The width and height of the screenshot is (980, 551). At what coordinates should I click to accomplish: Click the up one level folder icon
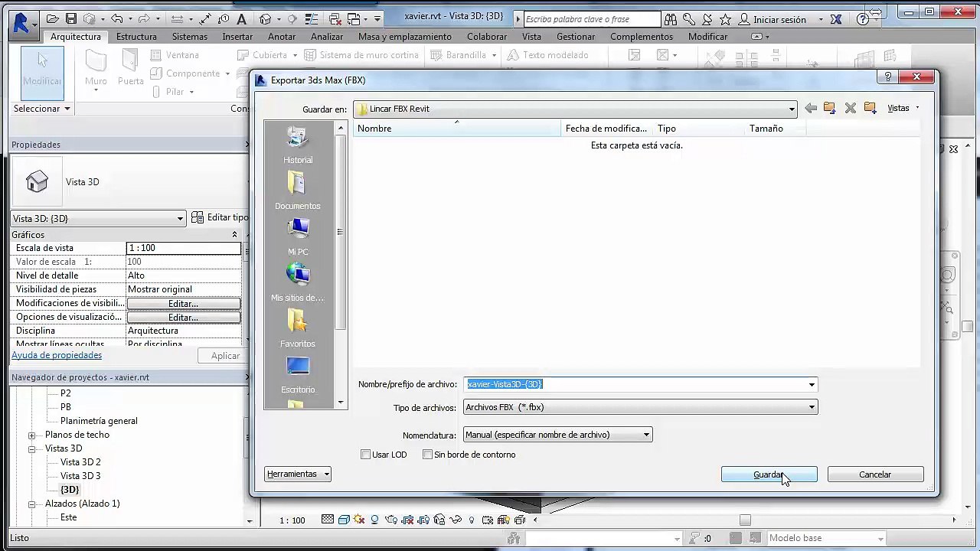pos(829,109)
